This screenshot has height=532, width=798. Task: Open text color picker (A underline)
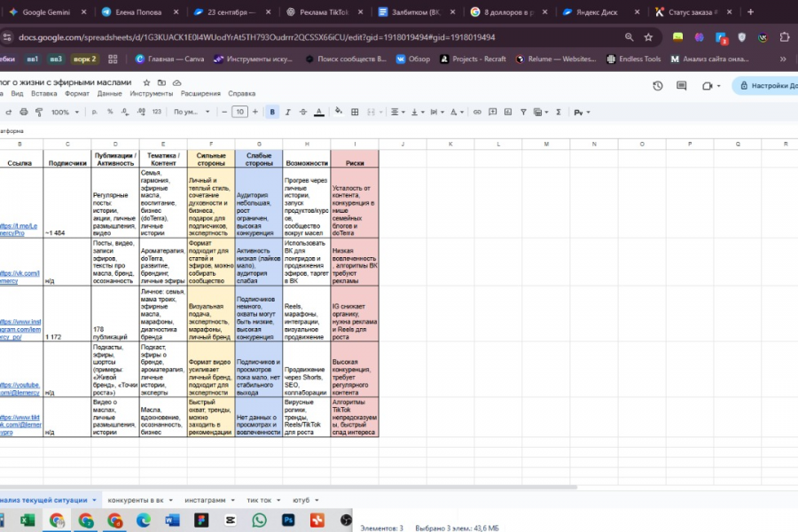click(318, 112)
